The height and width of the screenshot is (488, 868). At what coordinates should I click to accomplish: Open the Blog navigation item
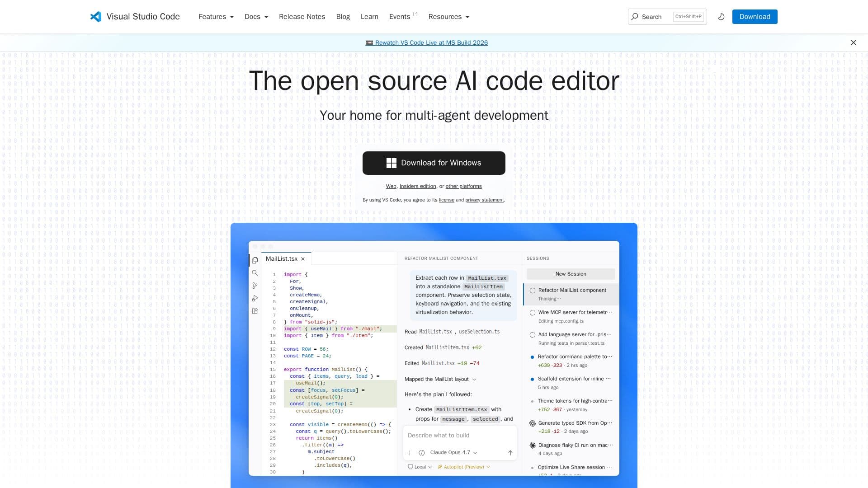pyautogui.click(x=343, y=17)
